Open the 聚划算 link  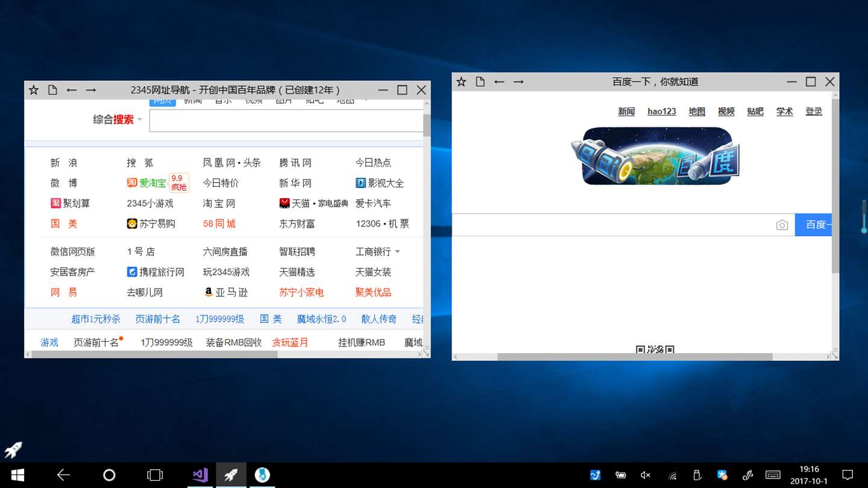(x=71, y=204)
